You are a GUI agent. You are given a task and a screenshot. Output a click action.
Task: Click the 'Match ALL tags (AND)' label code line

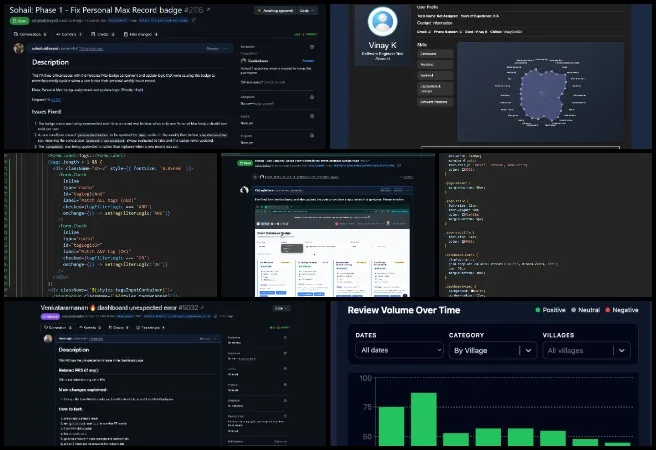click(x=100, y=200)
